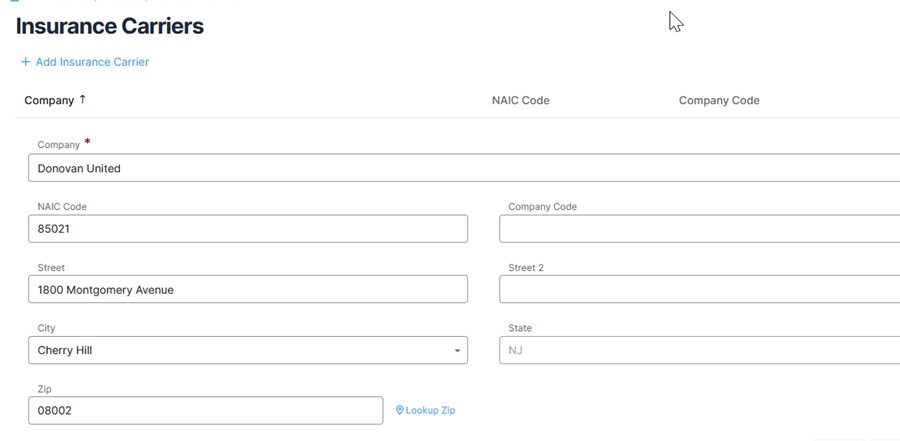900x441 pixels.
Task: Click the plus icon beside Add Insurance Carrier
Action: coord(25,62)
